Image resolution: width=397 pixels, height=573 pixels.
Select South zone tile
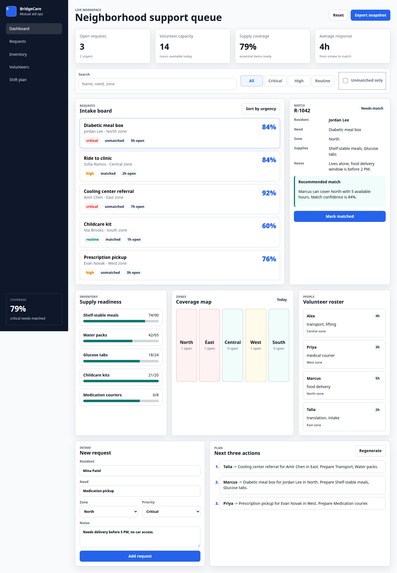click(x=279, y=345)
